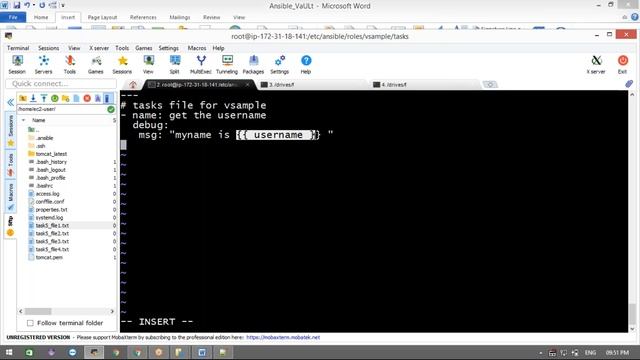Click the taskbar clock
Screen dimensions: 640x360
(x=617, y=353)
